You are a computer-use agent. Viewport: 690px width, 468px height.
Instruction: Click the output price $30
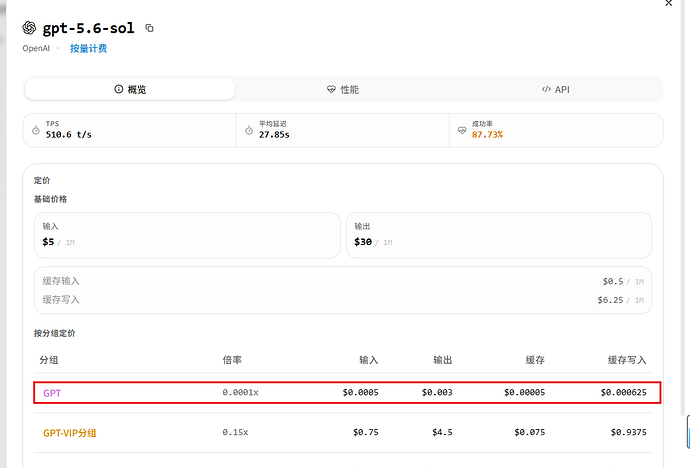click(x=363, y=242)
